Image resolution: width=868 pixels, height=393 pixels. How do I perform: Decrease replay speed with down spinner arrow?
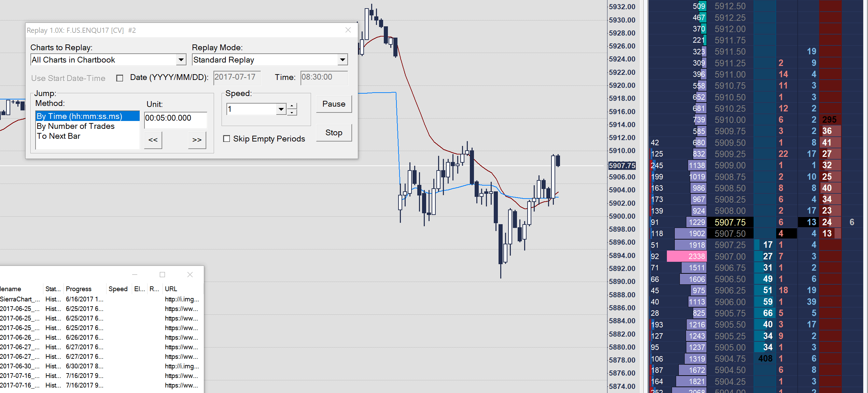(x=292, y=112)
